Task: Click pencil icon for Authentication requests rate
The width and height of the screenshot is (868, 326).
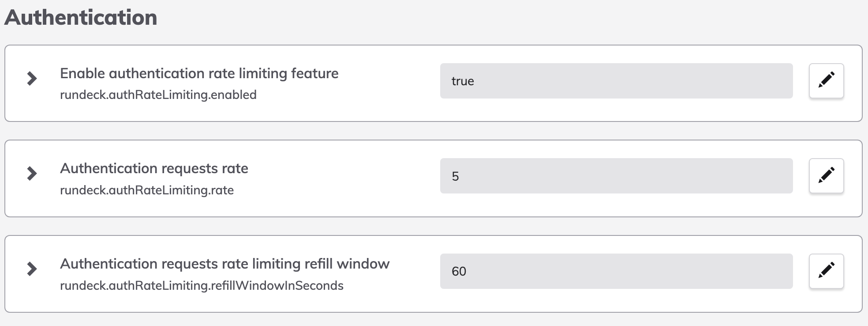Action: (826, 176)
